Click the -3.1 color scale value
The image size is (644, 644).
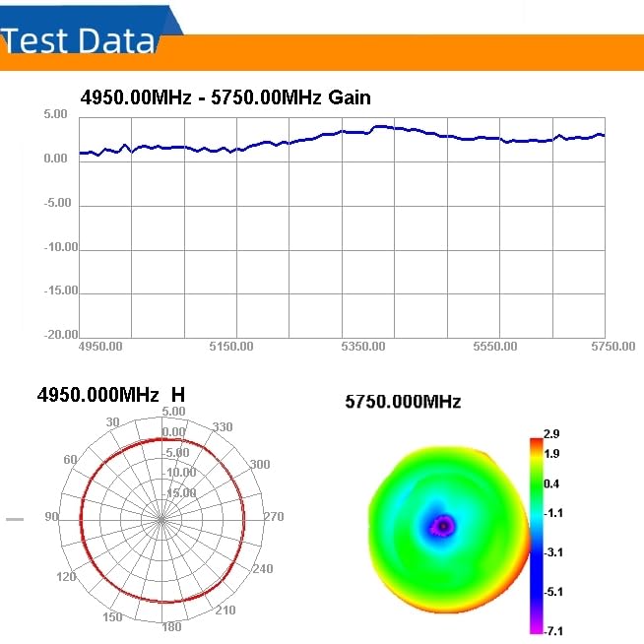552,552
